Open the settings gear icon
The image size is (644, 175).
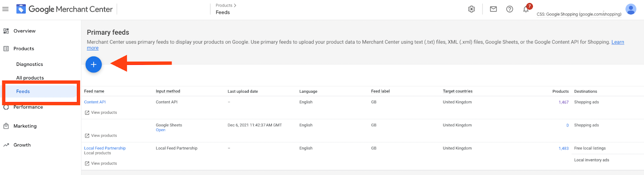click(471, 9)
